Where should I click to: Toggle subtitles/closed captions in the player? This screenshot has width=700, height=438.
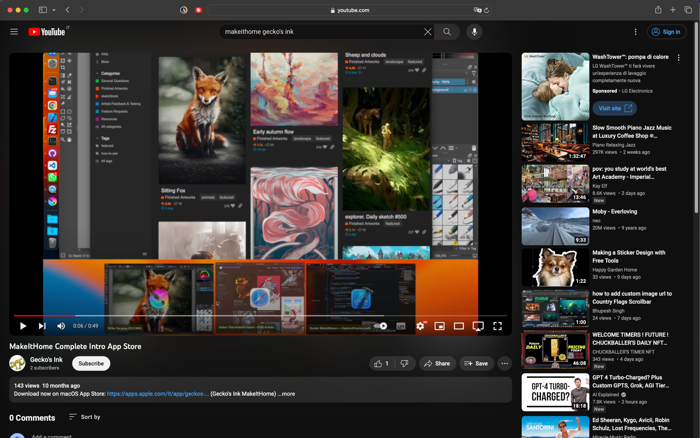click(401, 326)
